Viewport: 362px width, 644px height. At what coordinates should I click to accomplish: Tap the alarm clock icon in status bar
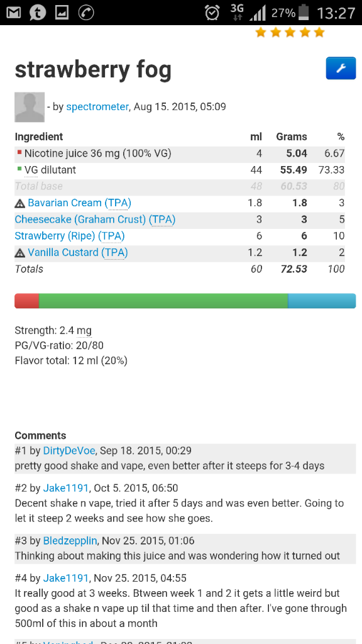212,13
